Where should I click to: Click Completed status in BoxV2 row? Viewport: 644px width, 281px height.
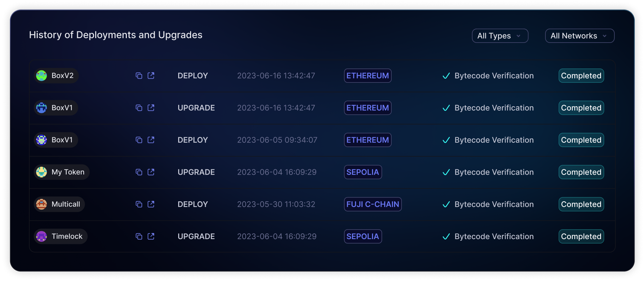(x=581, y=76)
